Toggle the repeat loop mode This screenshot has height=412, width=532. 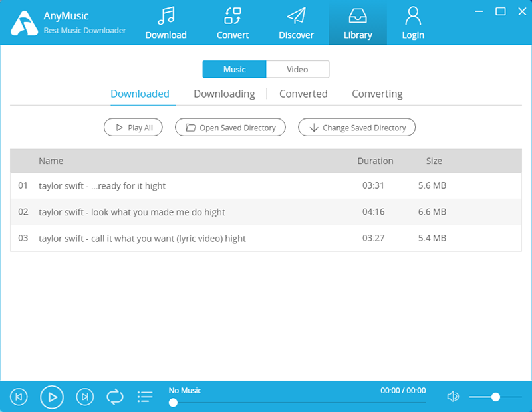click(115, 397)
